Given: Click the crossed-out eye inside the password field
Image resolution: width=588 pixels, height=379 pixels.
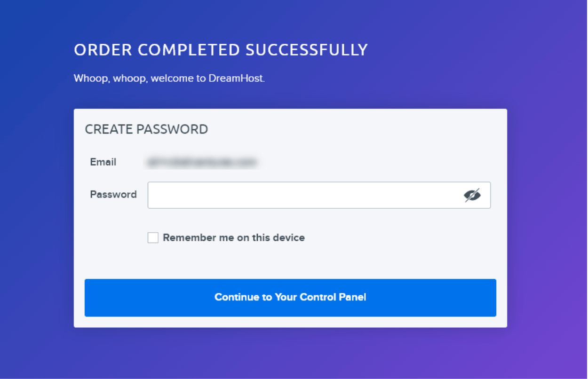Looking at the screenshot, I should (473, 195).
